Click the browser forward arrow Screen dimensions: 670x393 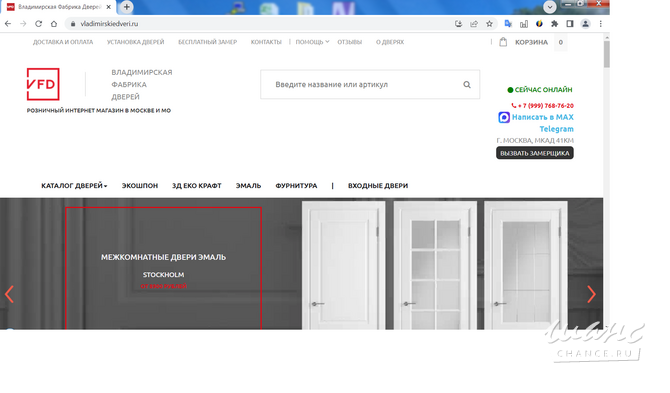tap(23, 24)
